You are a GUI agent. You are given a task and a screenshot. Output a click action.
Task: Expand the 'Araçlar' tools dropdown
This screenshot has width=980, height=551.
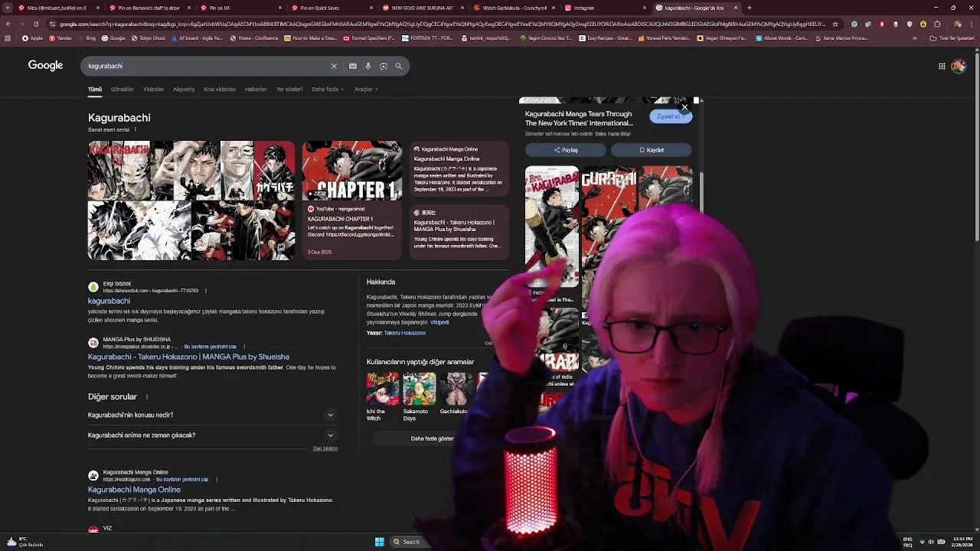(x=365, y=90)
